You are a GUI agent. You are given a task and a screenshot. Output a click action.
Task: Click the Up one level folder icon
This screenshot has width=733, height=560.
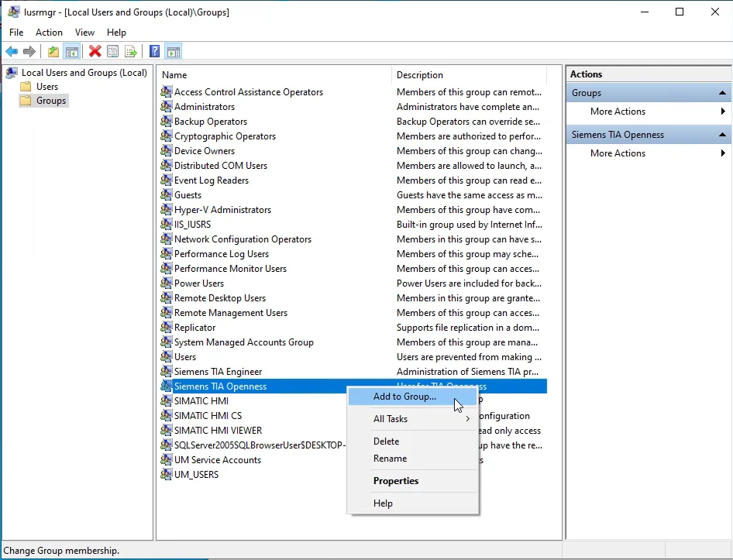click(x=53, y=51)
